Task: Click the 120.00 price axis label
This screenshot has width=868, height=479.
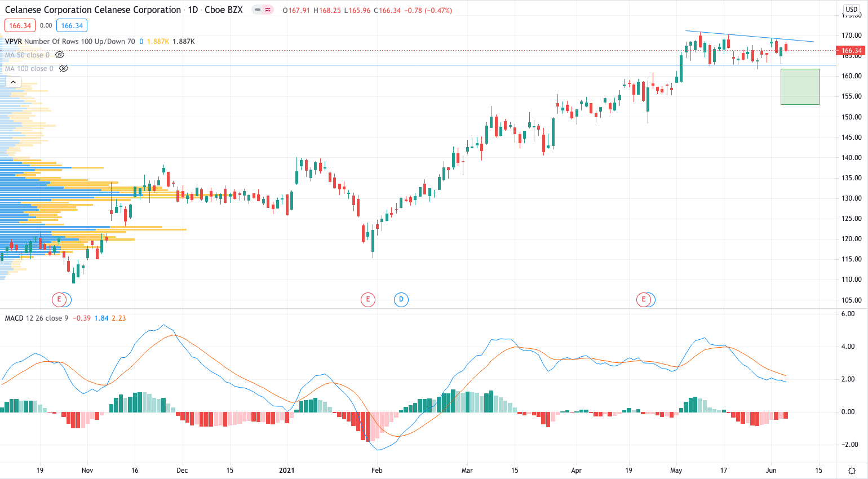Action: coord(852,238)
